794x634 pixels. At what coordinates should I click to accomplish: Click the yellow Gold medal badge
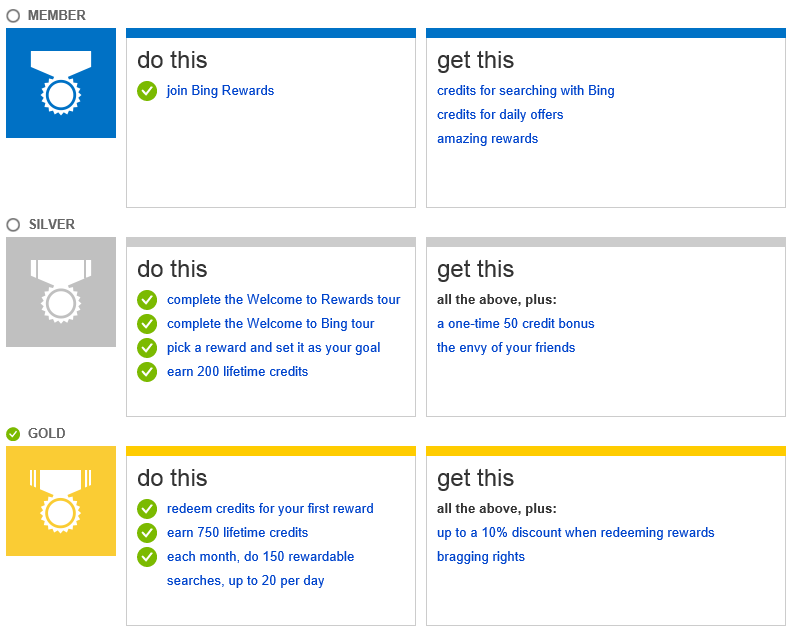tap(61, 501)
